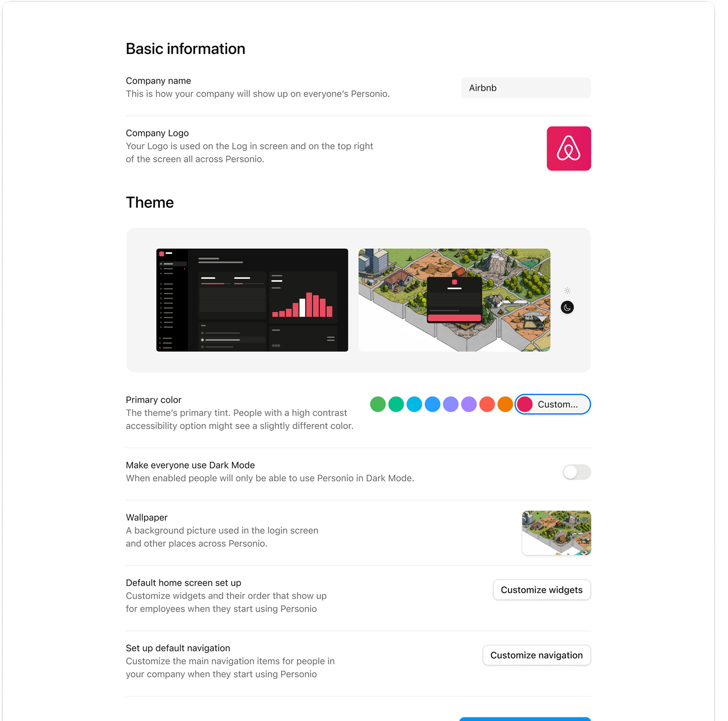
Task: Click Customize navigation button
Action: (536, 655)
